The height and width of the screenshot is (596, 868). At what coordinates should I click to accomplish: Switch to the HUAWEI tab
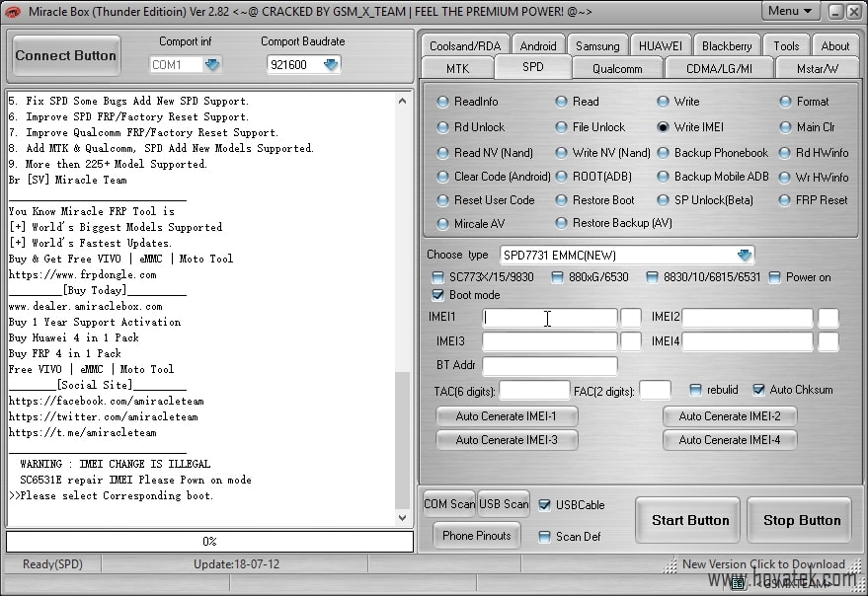click(661, 46)
